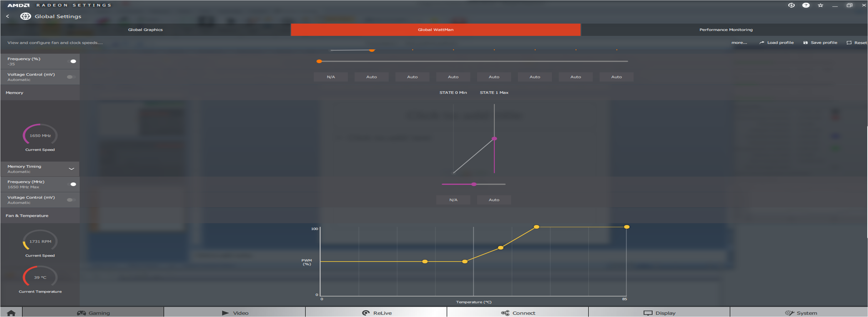Image resolution: width=868 pixels, height=317 pixels.
Task: Click the Fan & Temperature section header
Action: point(40,215)
